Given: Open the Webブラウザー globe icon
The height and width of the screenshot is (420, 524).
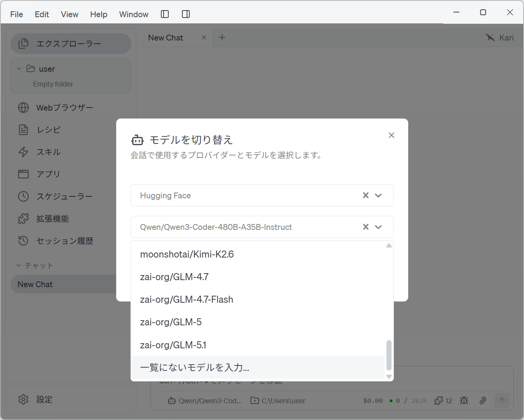Looking at the screenshot, I should tap(23, 108).
